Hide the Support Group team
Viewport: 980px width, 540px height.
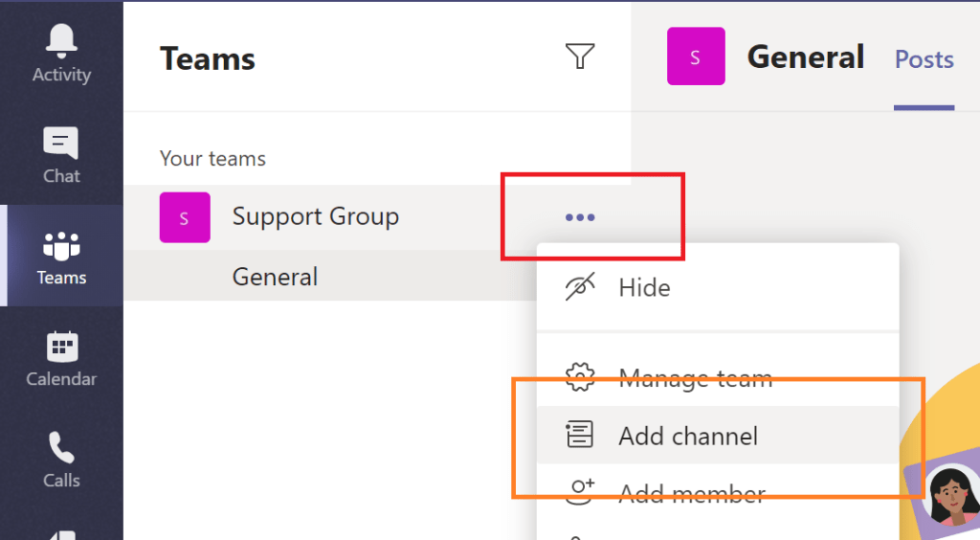tap(644, 287)
